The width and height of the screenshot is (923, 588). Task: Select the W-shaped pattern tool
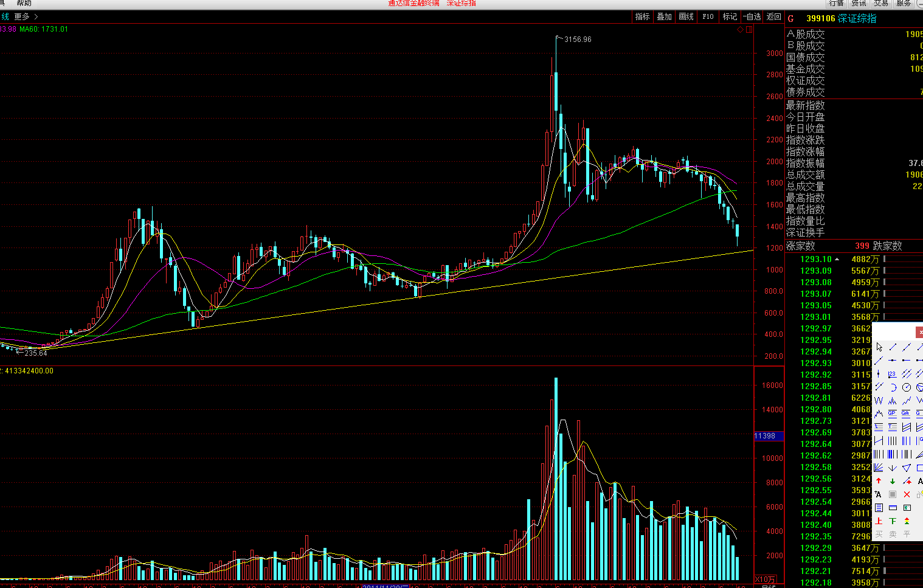click(x=879, y=401)
